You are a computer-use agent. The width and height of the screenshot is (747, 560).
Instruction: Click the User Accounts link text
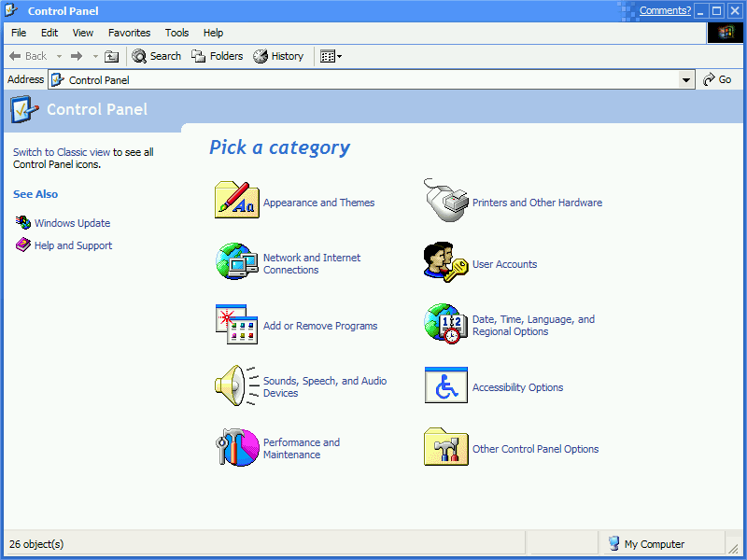point(504,264)
